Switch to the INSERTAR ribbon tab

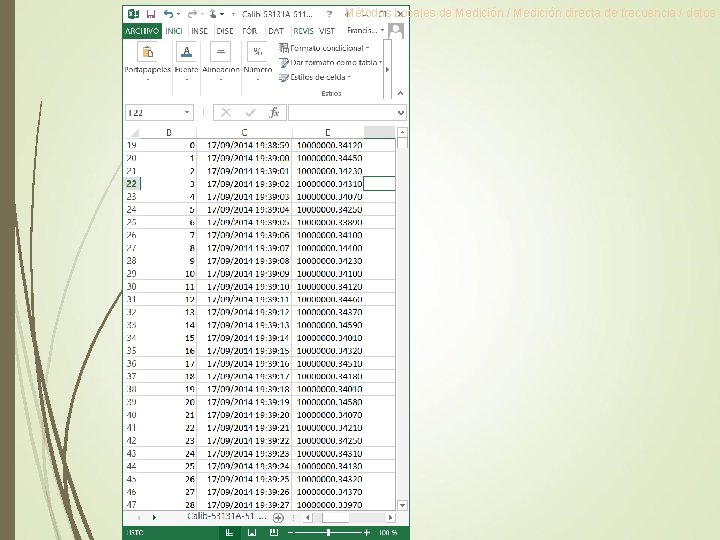[199, 31]
